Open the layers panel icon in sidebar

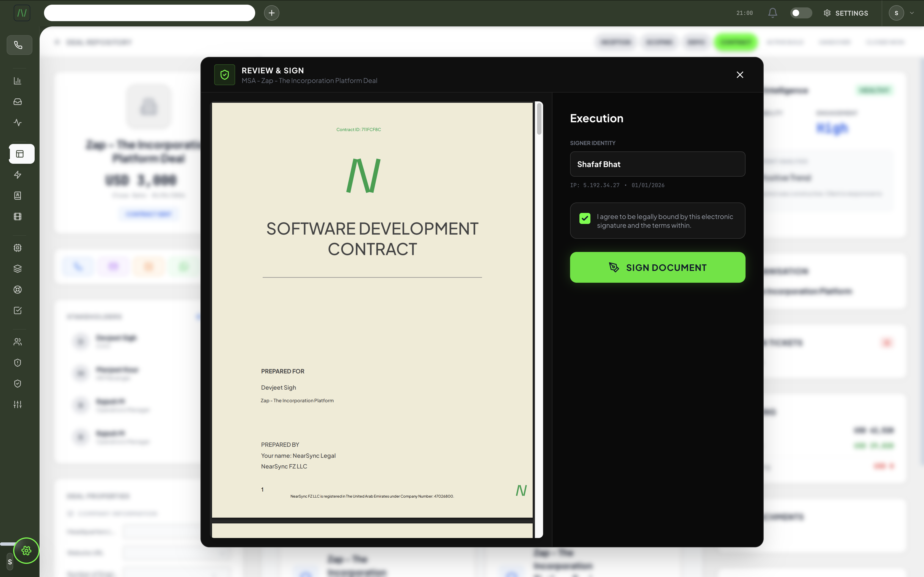(x=18, y=268)
